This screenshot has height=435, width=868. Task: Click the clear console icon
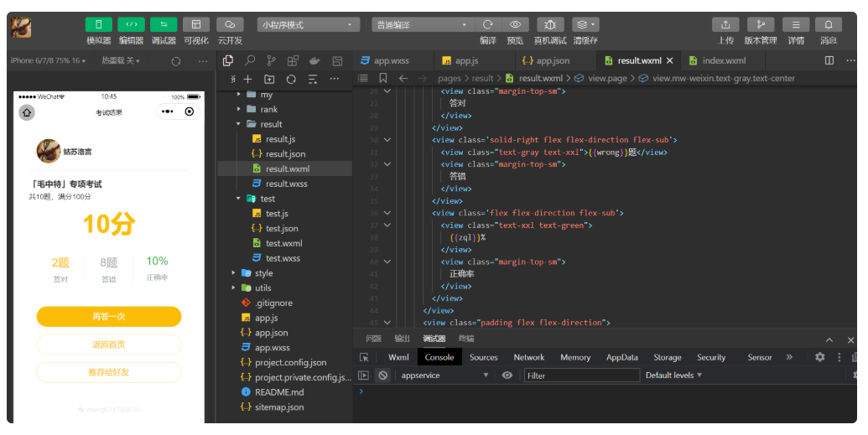[x=382, y=375]
